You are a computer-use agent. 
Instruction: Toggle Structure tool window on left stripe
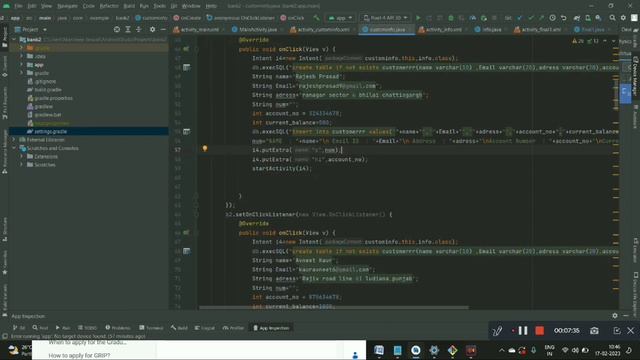click(4, 229)
